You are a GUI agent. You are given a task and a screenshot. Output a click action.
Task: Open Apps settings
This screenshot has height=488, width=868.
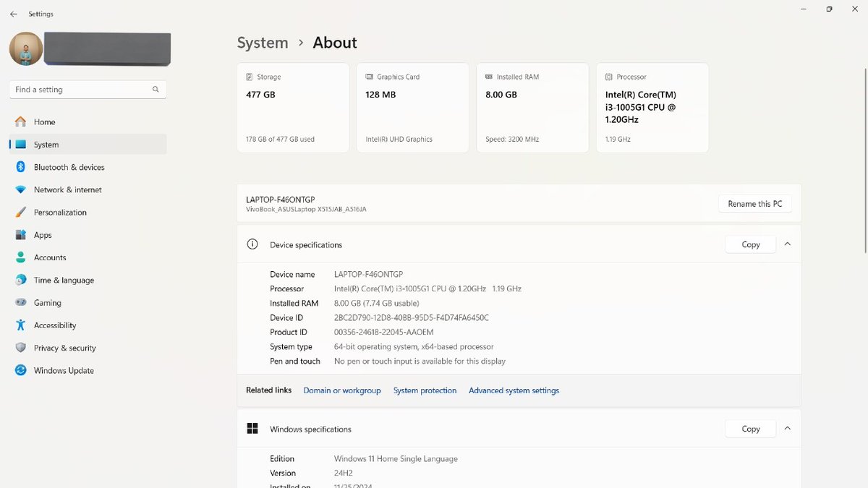click(x=88, y=235)
